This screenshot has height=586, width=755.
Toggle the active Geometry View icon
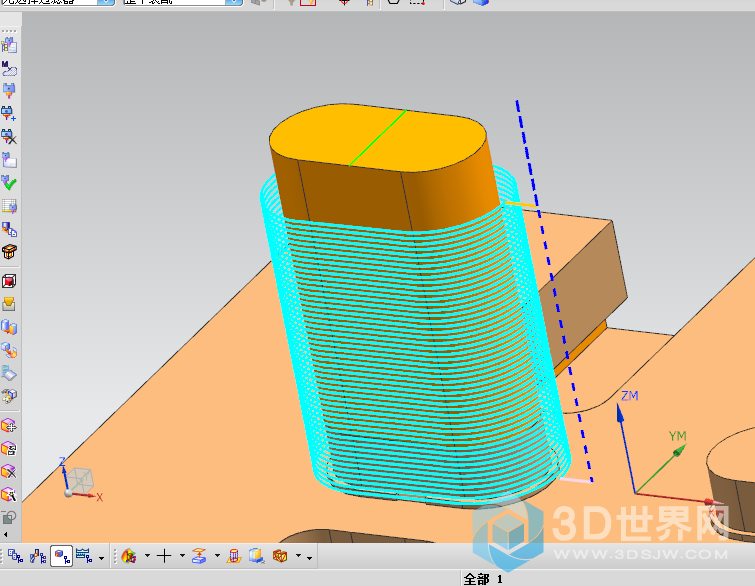(61, 557)
